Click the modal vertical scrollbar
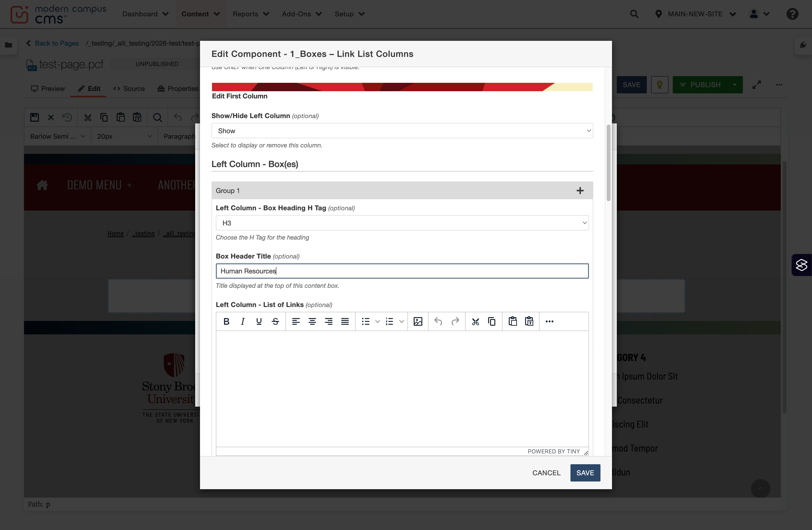 608,163
